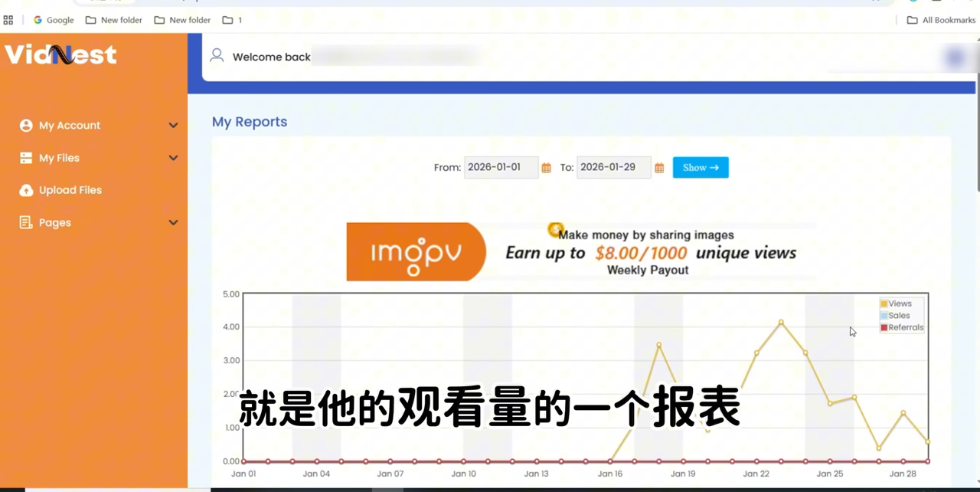Click the Show button
Screen dimensions: 980x492
[x=701, y=167]
